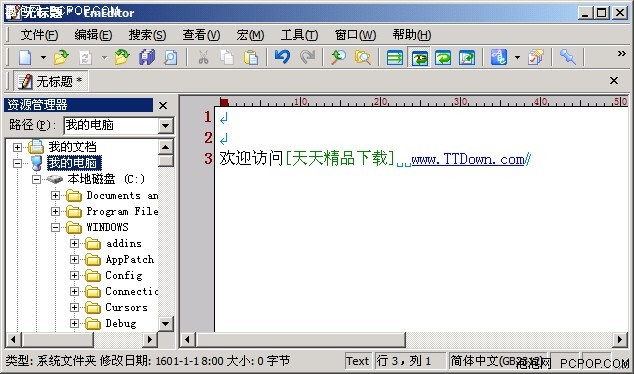634x374 pixels.
Task: Click the Print Preview icon
Action: pos(171,57)
